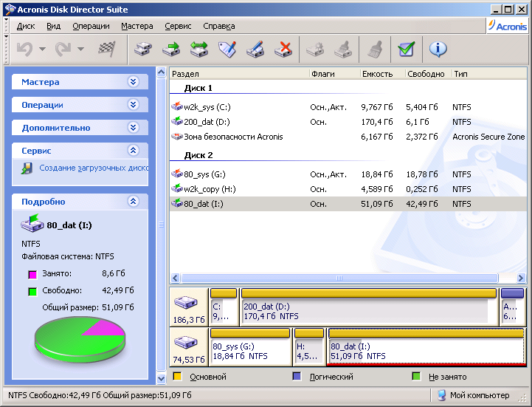Open the Undo history dropdown arrow
The height and width of the screenshot is (407, 532).
[42, 49]
